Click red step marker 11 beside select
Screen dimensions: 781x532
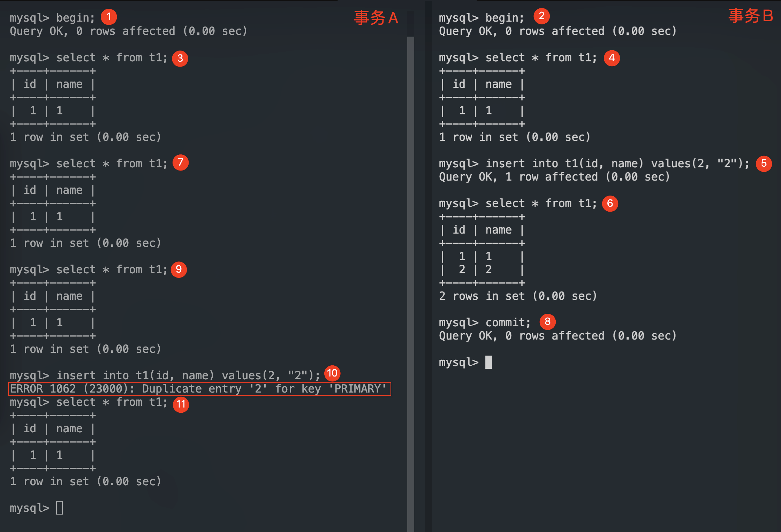[x=181, y=404]
